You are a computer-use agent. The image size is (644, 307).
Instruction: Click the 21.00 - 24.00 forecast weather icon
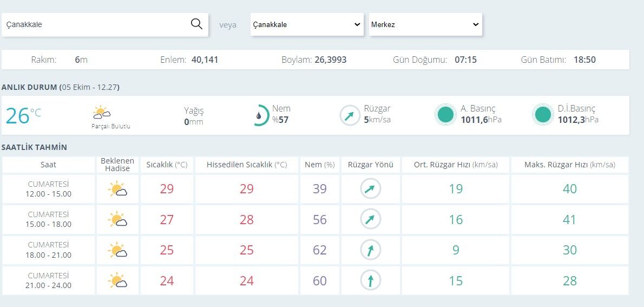pyautogui.click(x=117, y=280)
